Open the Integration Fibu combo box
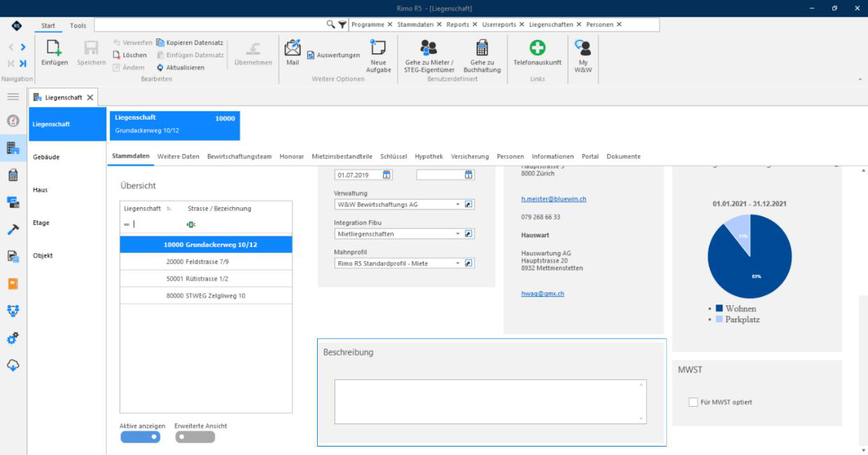This screenshot has width=868, height=455. tap(458, 234)
